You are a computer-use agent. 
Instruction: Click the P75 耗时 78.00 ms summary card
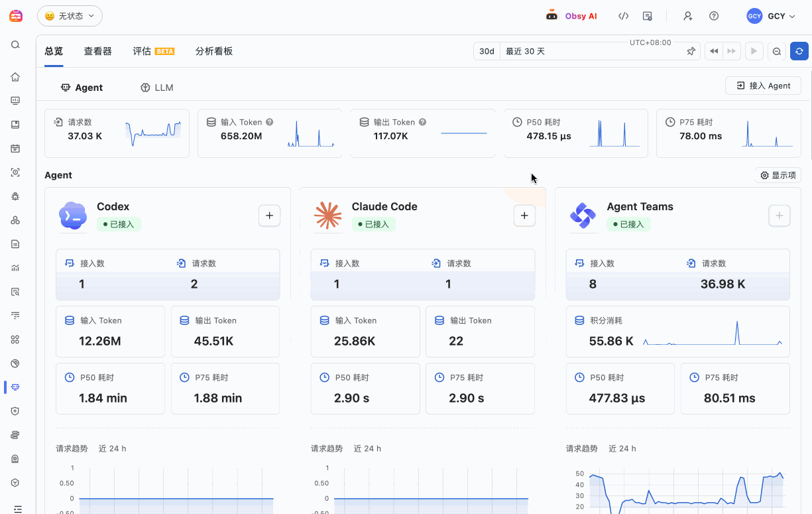[728, 133]
